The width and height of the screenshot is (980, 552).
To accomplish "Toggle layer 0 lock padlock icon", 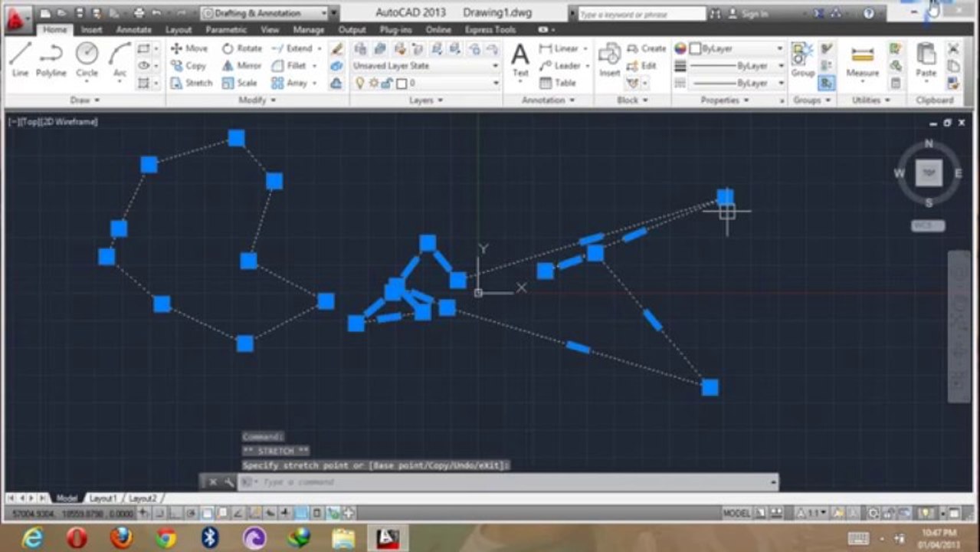I will click(x=387, y=83).
